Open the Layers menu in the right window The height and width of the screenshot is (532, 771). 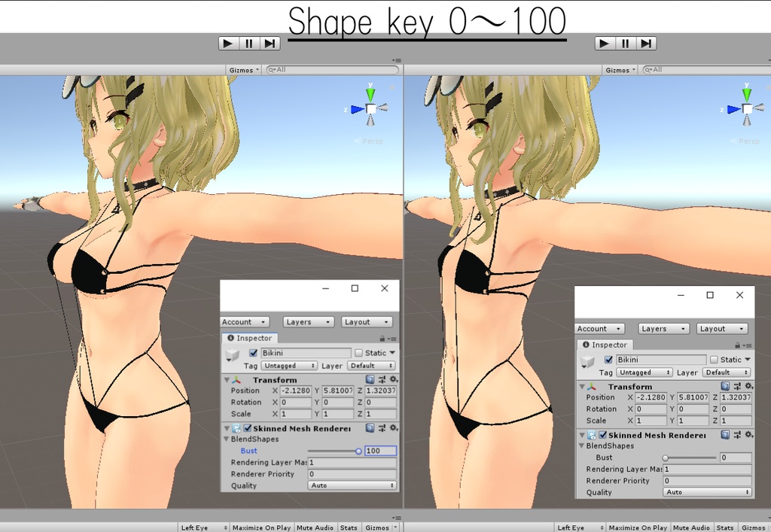pyautogui.click(x=663, y=328)
